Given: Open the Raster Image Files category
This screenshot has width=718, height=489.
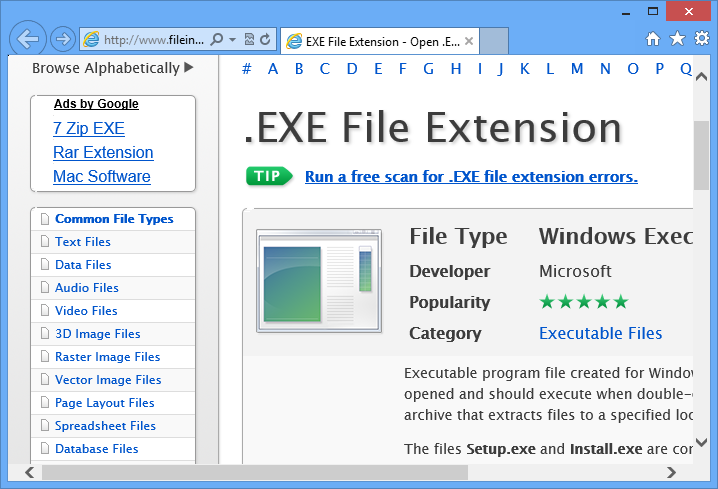Looking at the screenshot, I should [x=108, y=357].
